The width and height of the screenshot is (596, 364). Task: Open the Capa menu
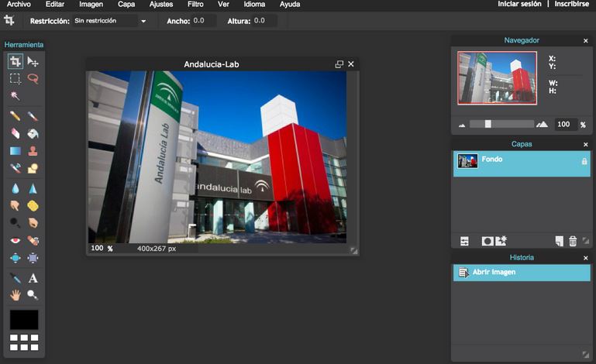(x=126, y=4)
